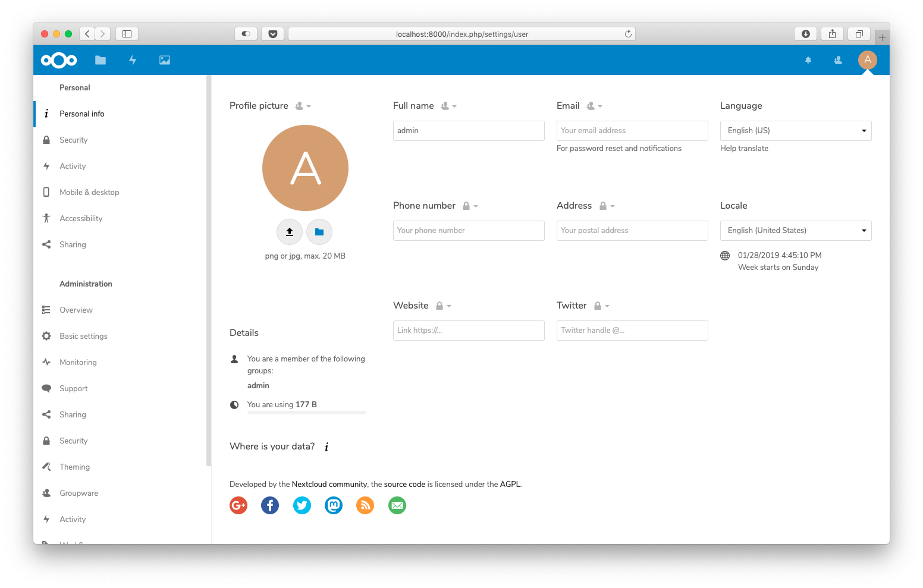Open the Gallery picture icon
The image size is (923, 588).
(x=165, y=60)
